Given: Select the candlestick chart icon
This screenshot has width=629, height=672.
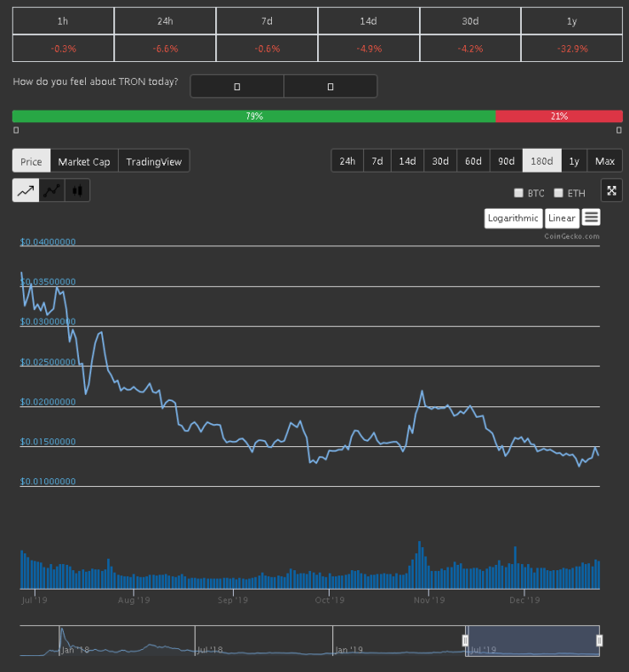Looking at the screenshot, I should tap(77, 190).
